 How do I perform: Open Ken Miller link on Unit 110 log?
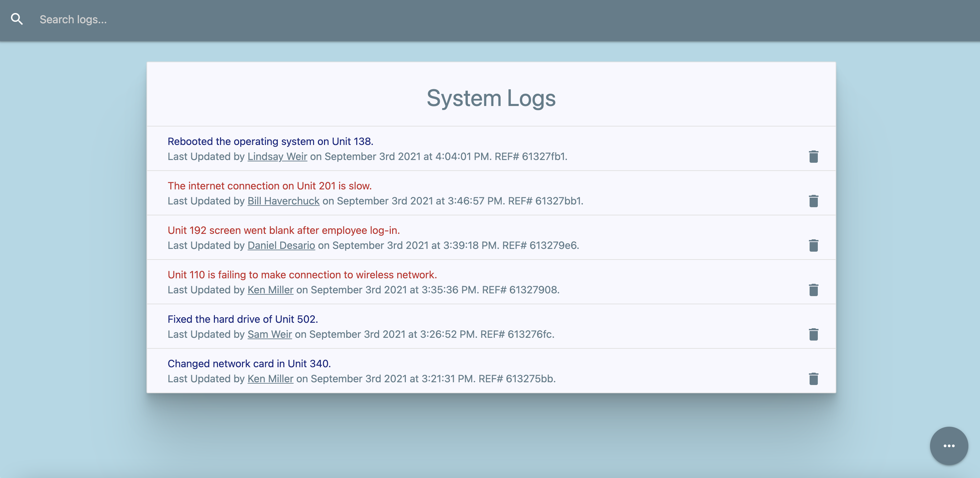click(270, 290)
